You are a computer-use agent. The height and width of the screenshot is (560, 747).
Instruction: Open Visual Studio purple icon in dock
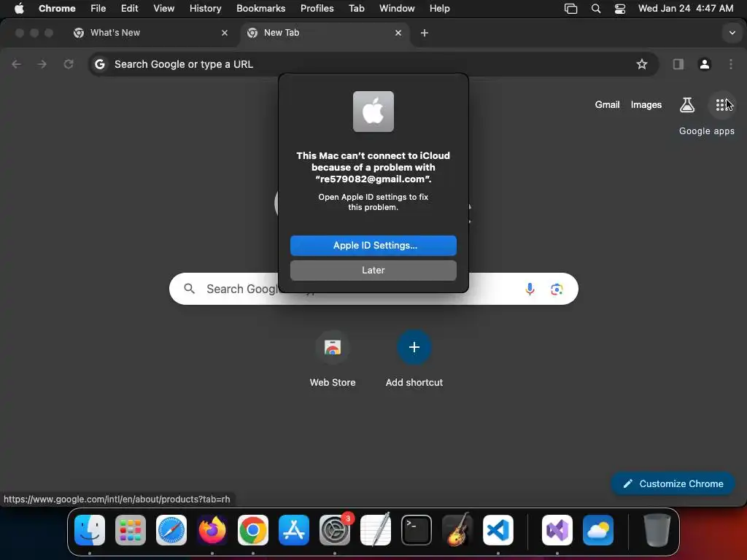point(557,530)
